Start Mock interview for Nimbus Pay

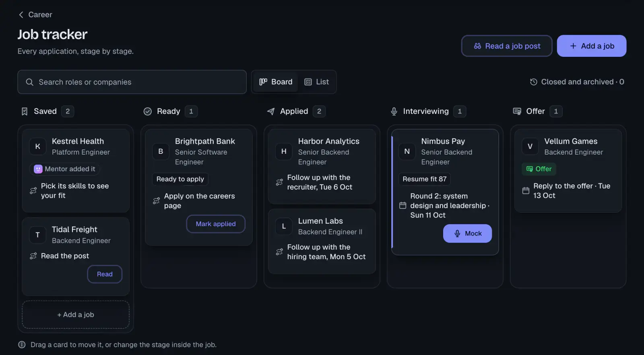coord(467,233)
